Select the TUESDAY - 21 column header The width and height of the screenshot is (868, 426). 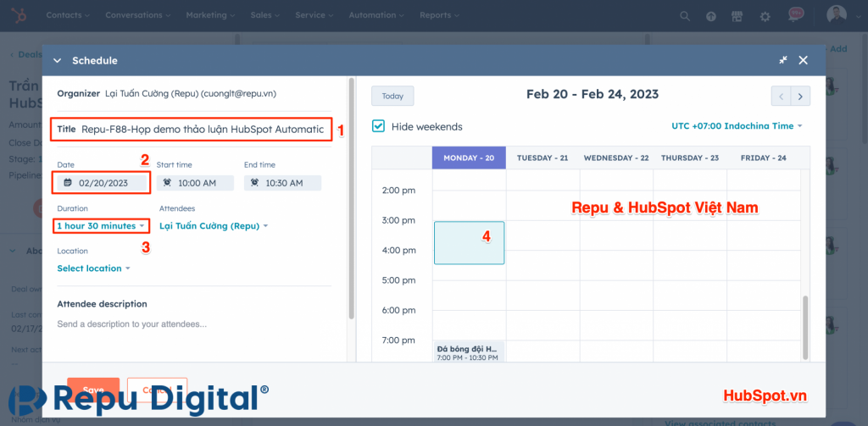542,158
